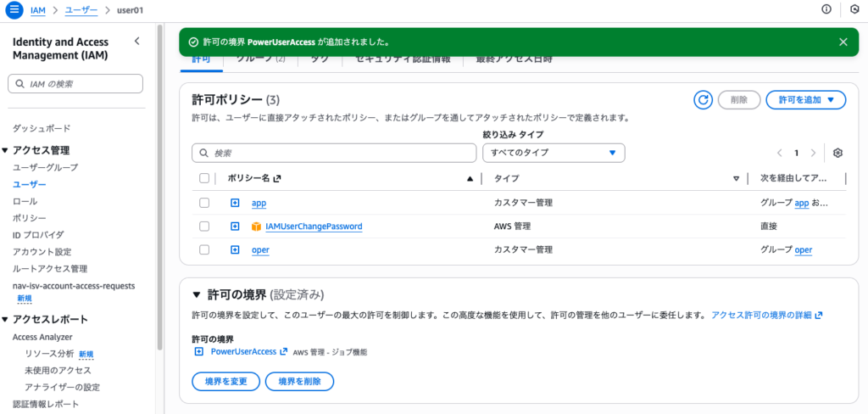Click the info icon in top bar
868x414 pixels.
[826, 9]
